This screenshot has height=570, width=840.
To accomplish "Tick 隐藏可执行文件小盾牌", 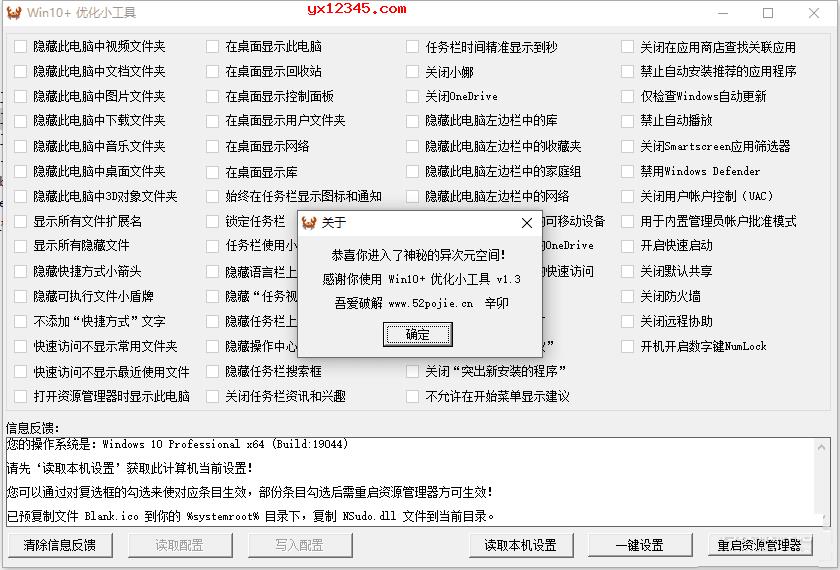I will click(x=20, y=296).
